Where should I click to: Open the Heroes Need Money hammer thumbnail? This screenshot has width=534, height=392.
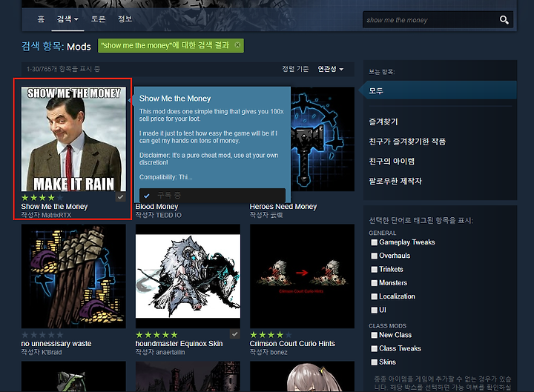pyautogui.click(x=323, y=139)
